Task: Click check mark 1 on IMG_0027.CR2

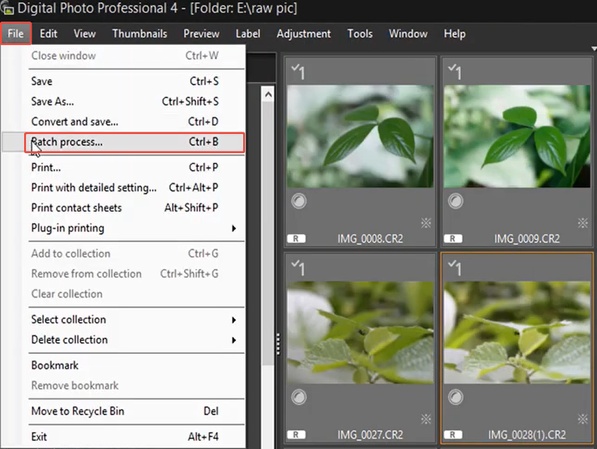Action: click(298, 268)
